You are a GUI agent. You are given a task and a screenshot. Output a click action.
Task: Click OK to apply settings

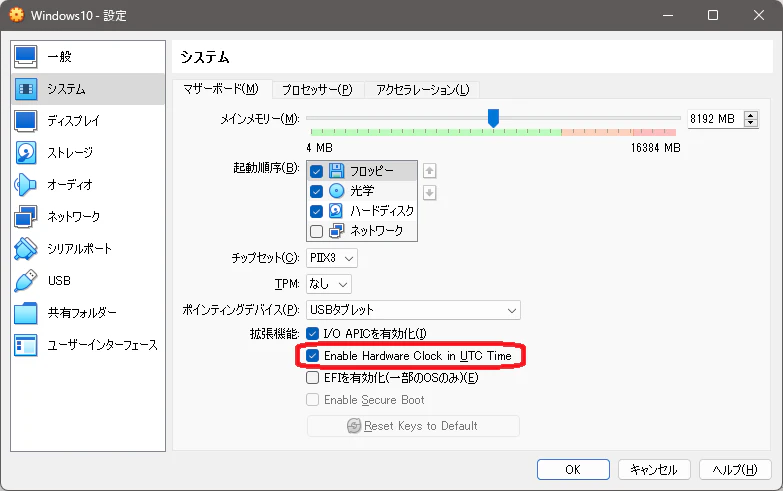coord(573,470)
